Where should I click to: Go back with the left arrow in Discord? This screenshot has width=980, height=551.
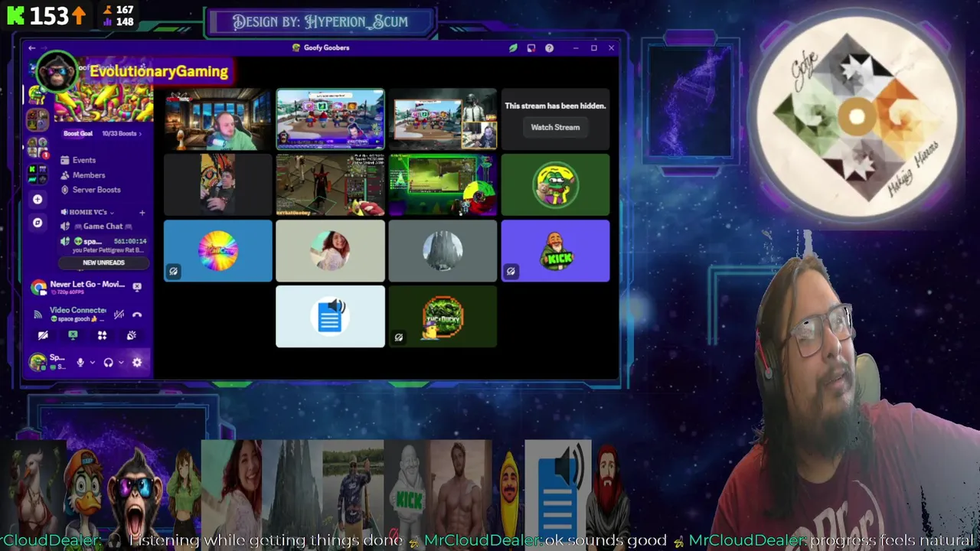pos(31,48)
